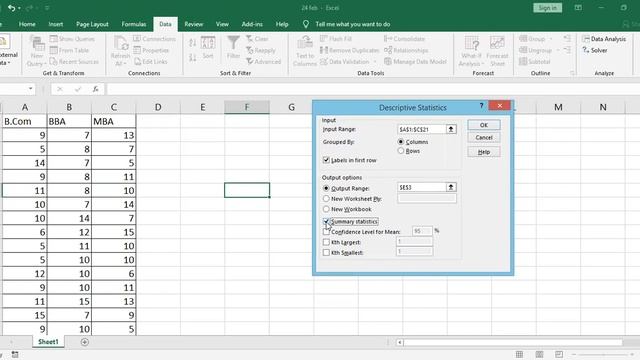
Task: Click Advanced filter option
Action: (x=263, y=62)
